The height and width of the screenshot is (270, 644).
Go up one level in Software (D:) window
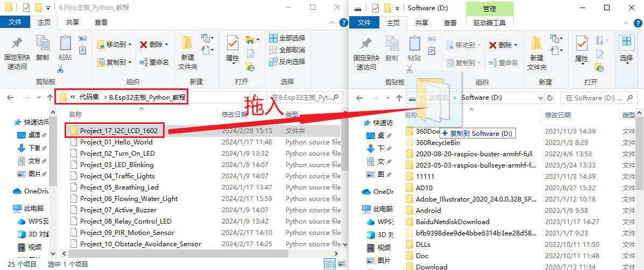(x=399, y=98)
